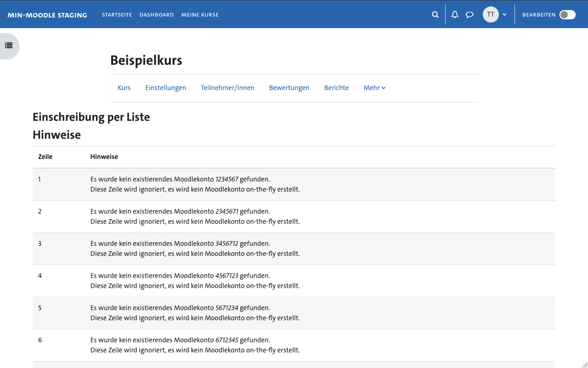Switch to the Bewertungen tab
The image size is (588, 368).
289,88
